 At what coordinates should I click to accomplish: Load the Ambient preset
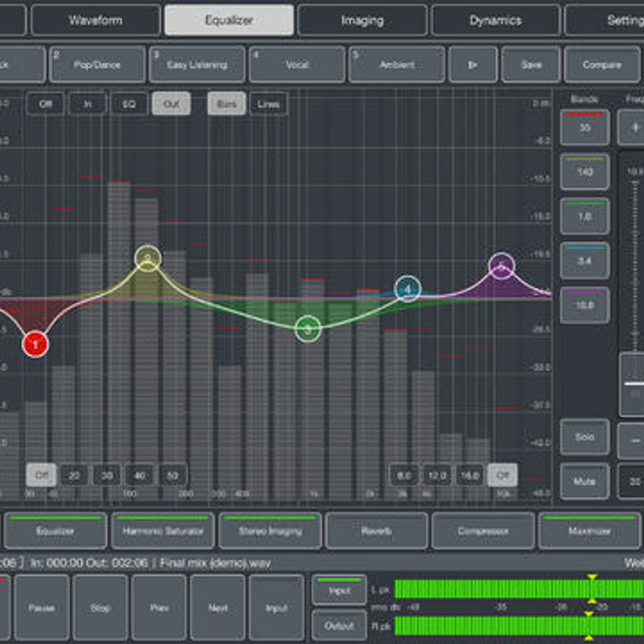click(x=397, y=64)
